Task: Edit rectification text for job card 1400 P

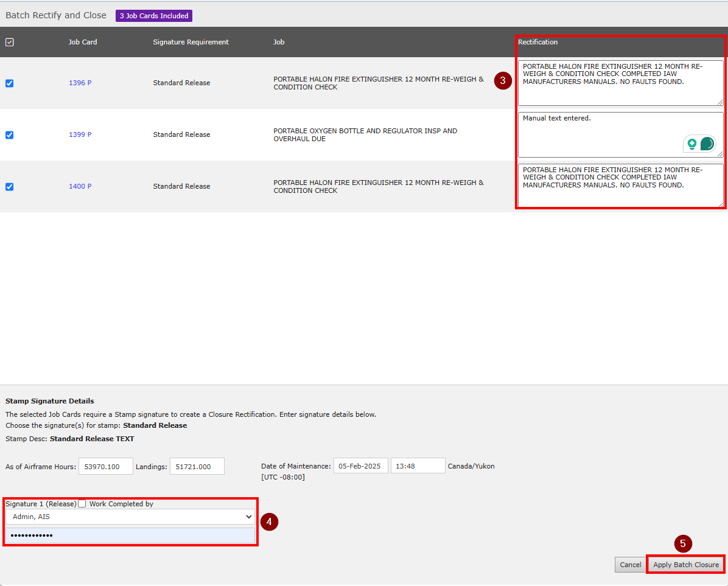Action: tap(620, 186)
